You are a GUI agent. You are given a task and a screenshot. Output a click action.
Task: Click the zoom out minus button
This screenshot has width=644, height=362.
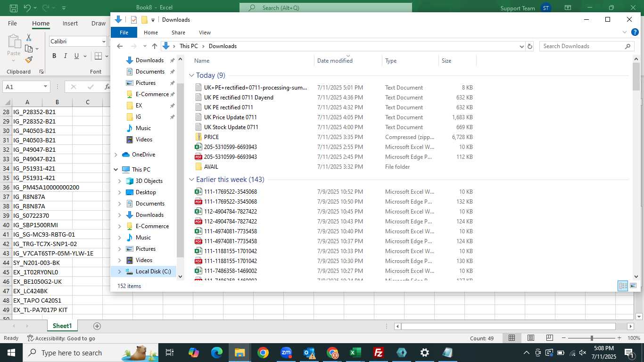(x=562, y=338)
